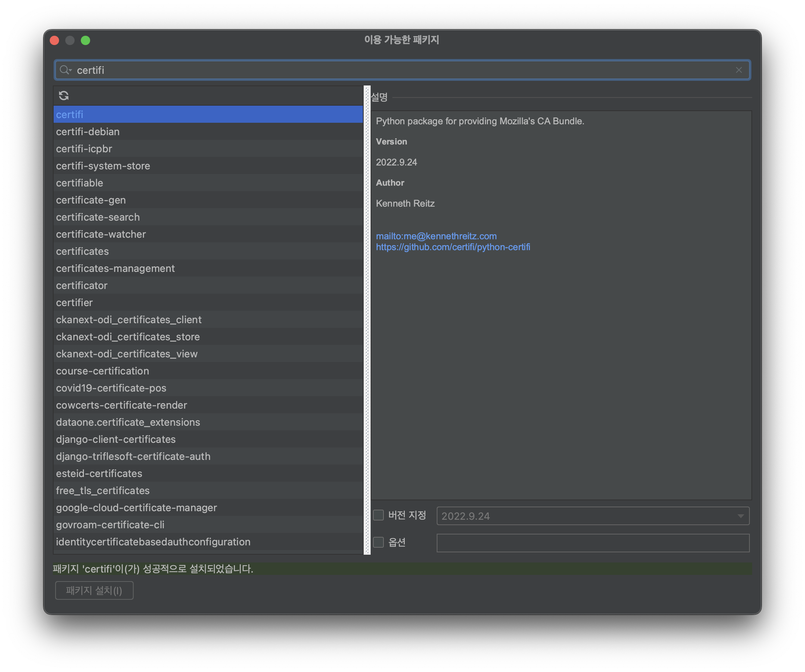This screenshot has width=805, height=672.
Task: Click the vertical splitter between panels
Action: (x=367, y=320)
